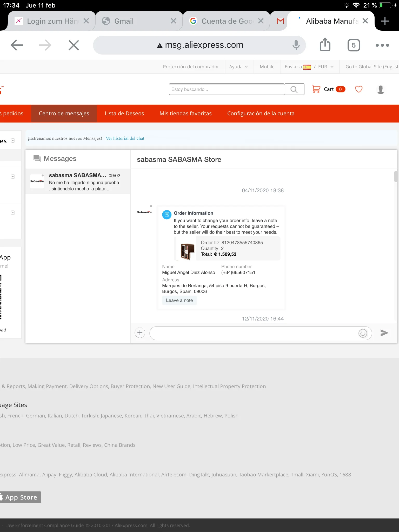Select the Polish language site link
The image size is (399, 532).
point(231,416)
